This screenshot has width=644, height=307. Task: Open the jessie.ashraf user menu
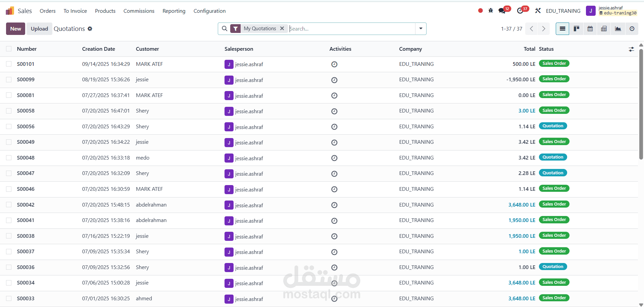611,11
